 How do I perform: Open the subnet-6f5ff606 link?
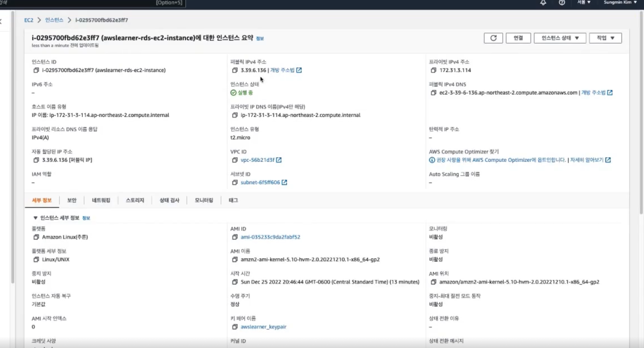click(x=260, y=182)
